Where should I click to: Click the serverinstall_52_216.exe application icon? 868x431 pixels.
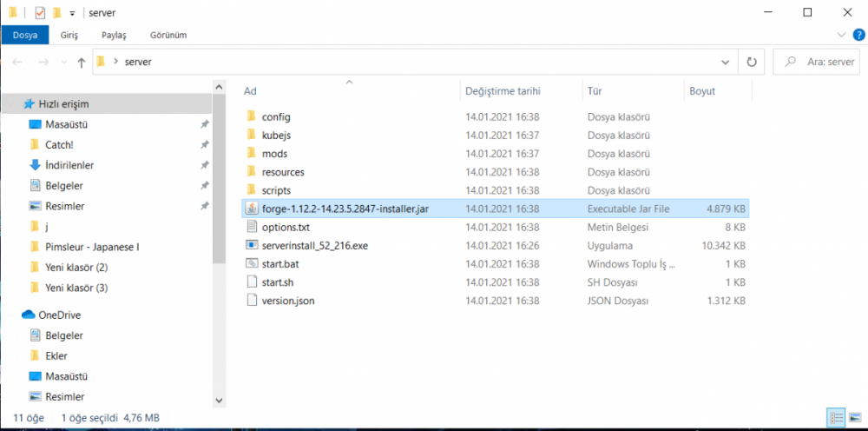tap(252, 246)
